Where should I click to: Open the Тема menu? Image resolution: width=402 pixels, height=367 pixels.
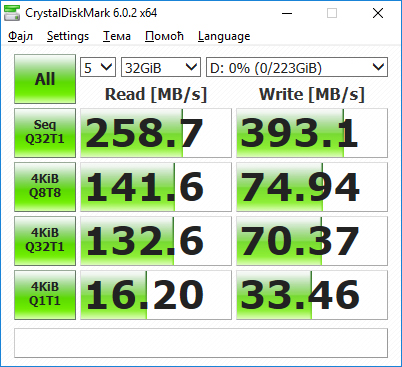[117, 36]
